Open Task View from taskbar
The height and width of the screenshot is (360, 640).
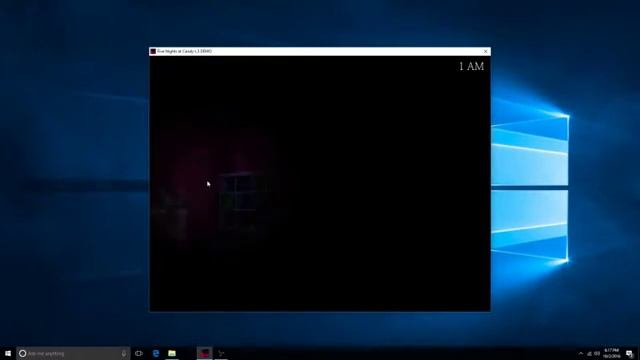[139, 353]
